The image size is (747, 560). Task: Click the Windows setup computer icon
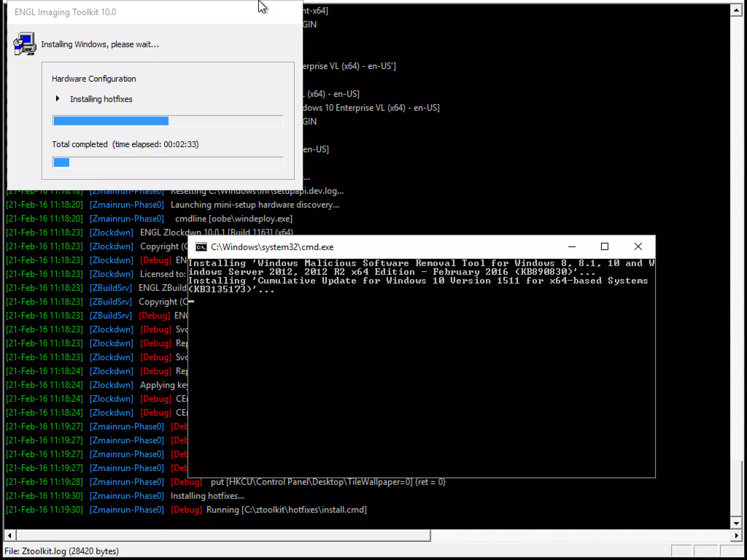pos(25,44)
